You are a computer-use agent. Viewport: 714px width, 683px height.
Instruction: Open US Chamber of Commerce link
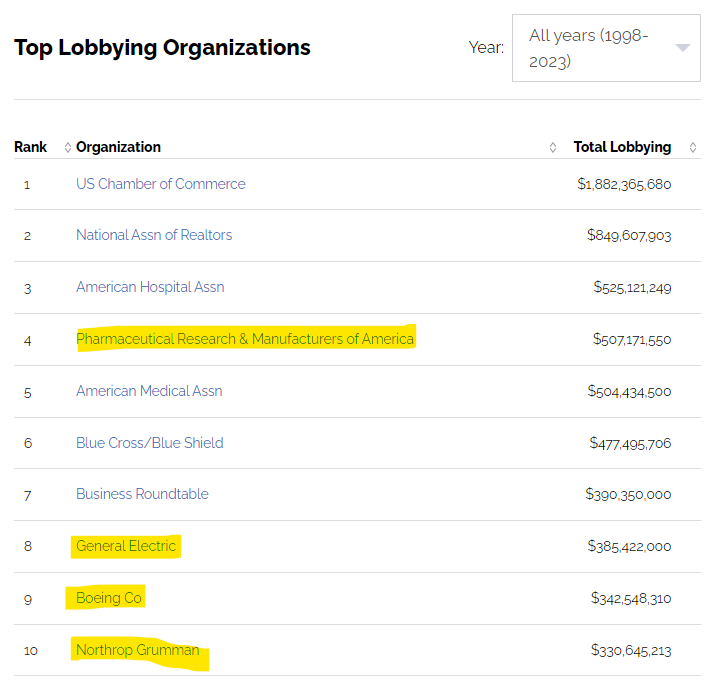(160, 184)
